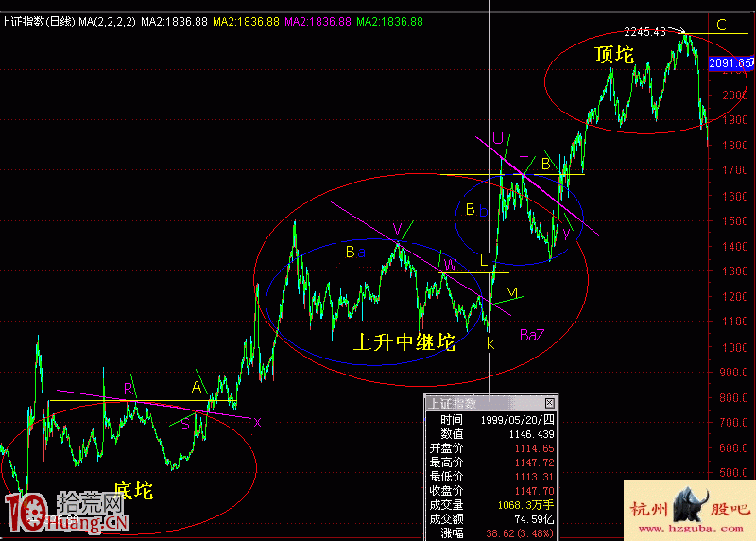Click the magenta V marker label

tap(397, 229)
